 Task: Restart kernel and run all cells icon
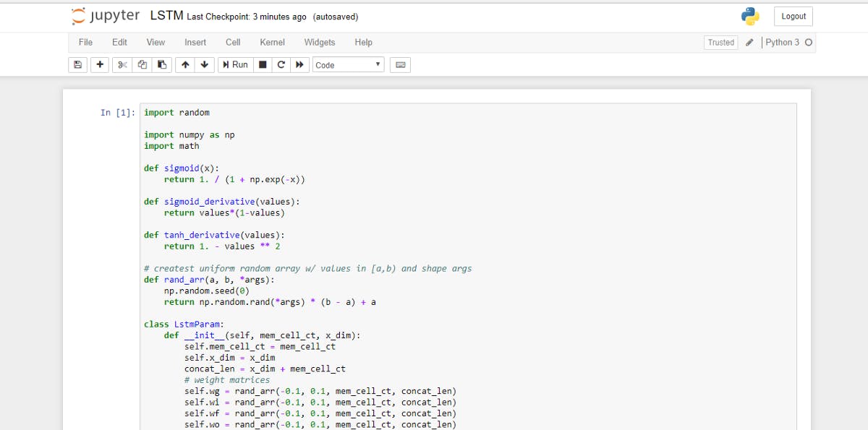coord(299,65)
